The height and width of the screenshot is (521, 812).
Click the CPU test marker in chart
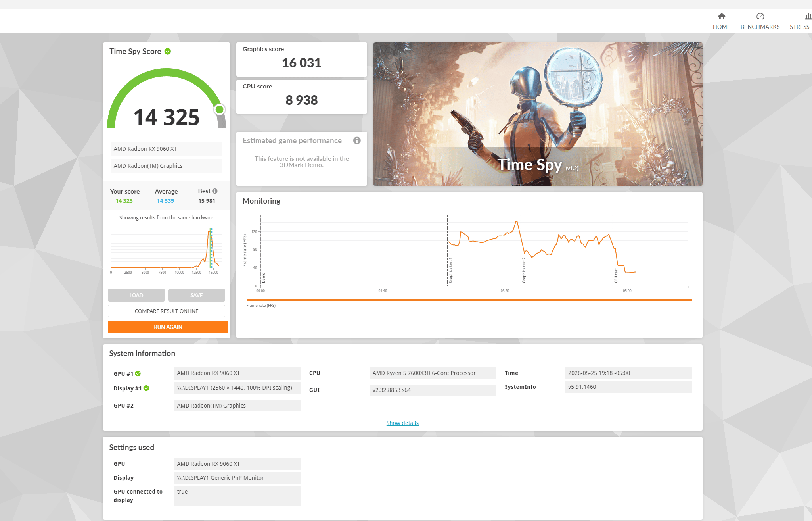tap(616, 276)
